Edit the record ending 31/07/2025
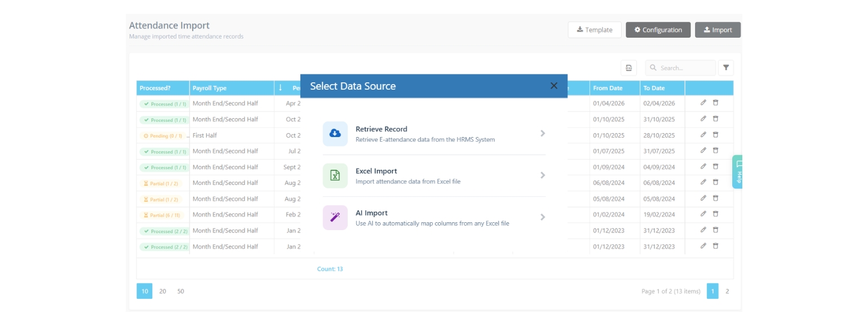The height and width of the screenshot is (326, 868). point(703,150)
